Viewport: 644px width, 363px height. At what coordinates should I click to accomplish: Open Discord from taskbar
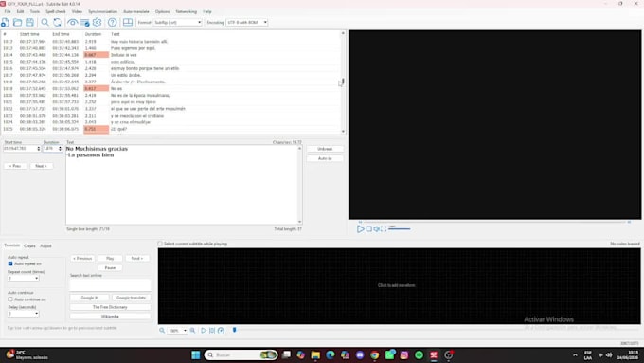(360, 354)
